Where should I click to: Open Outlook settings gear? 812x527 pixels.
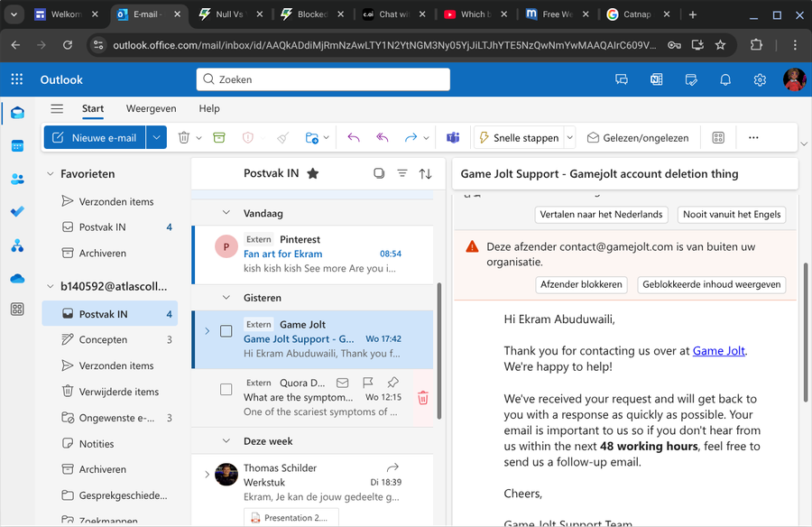[760, 79]
